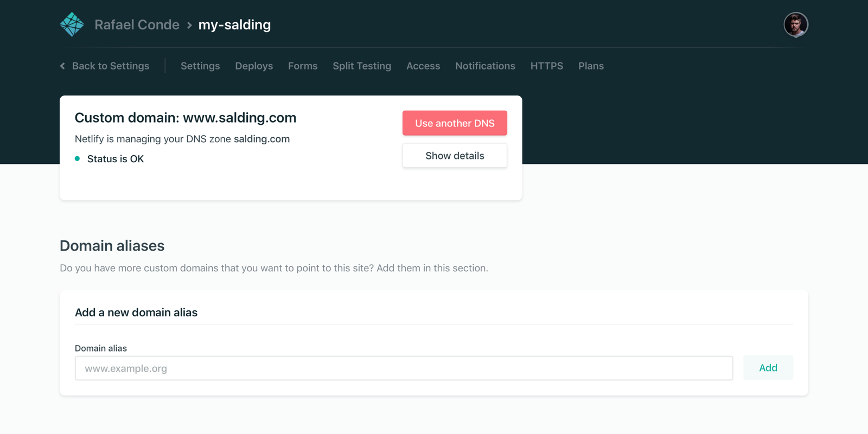The image size is (868, 434).
Task: Click the teal status indicator dot
Action: 76,158
